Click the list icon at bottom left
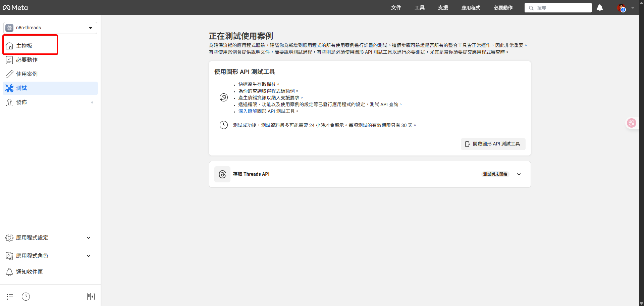Image resolution: width=644 pixels, height=306 pixels. (x=9, y=296)
